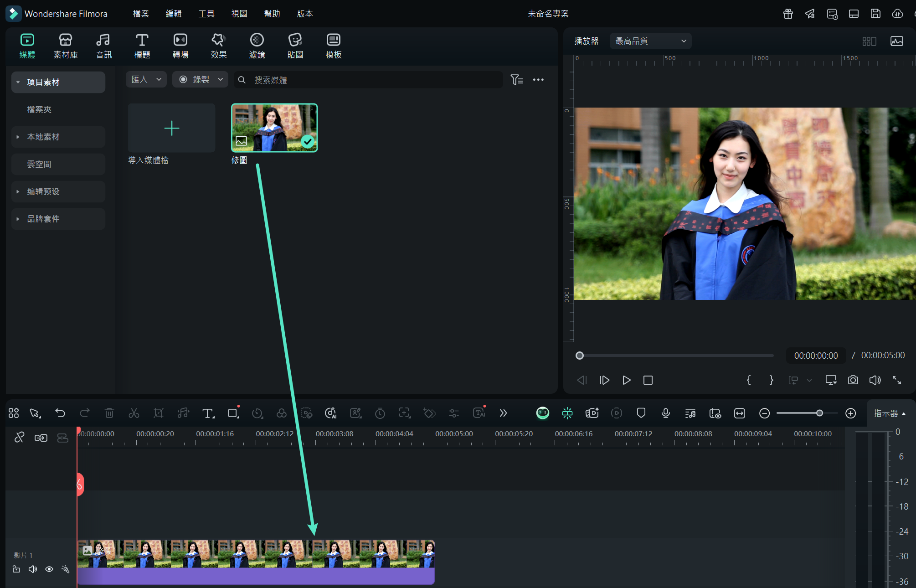This screenshot has height=588, width=916.
Task: Open the player display settings monitor icon
Action: pos(831,380)
